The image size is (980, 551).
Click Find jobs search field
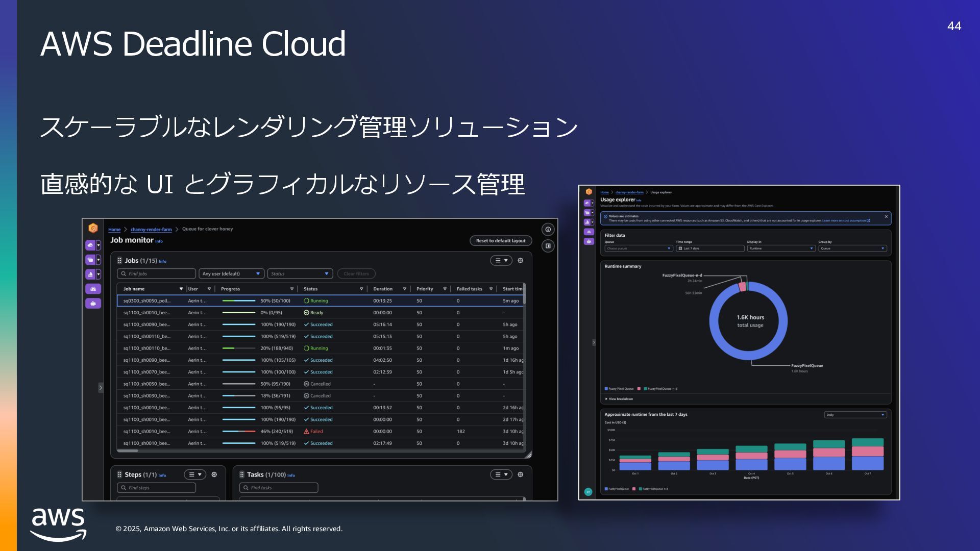tap(156, 274)
